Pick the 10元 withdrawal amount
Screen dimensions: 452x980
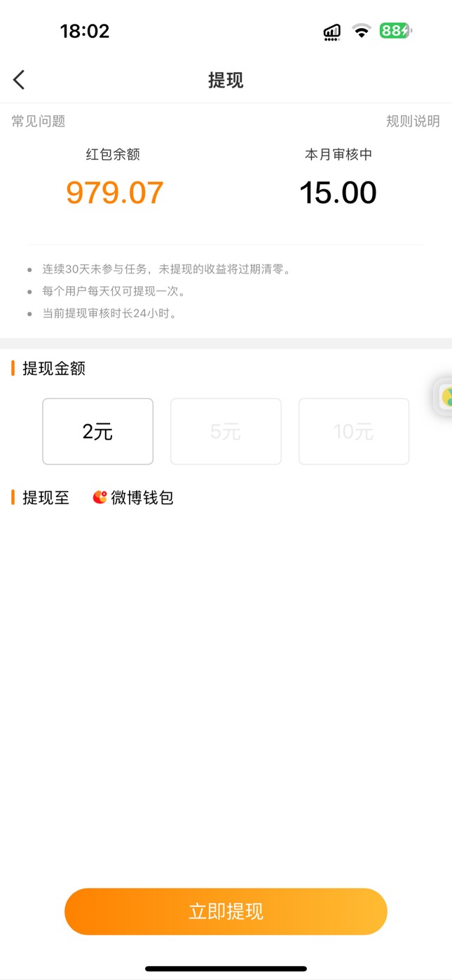coord(354,432)
